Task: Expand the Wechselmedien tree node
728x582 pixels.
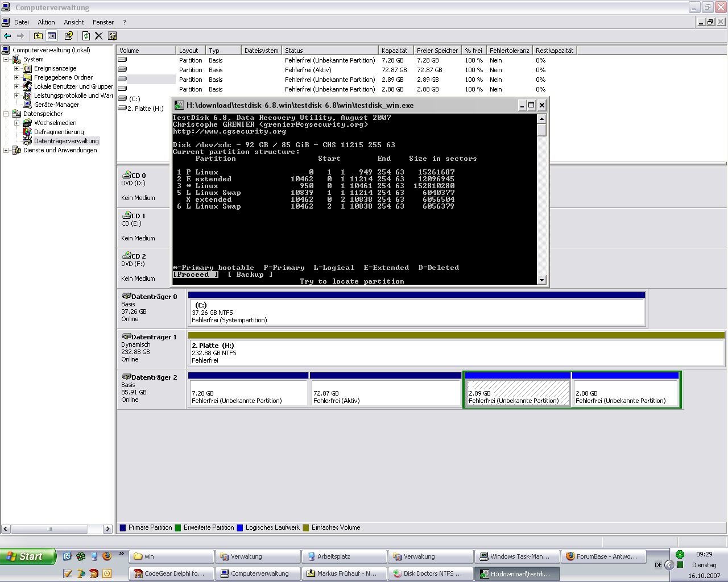Action: tap(17, 123)
